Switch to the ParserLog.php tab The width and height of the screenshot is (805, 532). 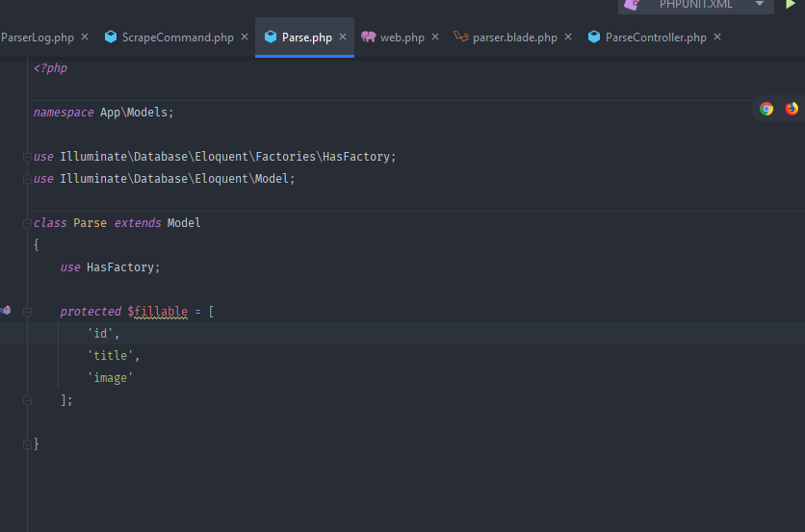[x=38, y=38]
